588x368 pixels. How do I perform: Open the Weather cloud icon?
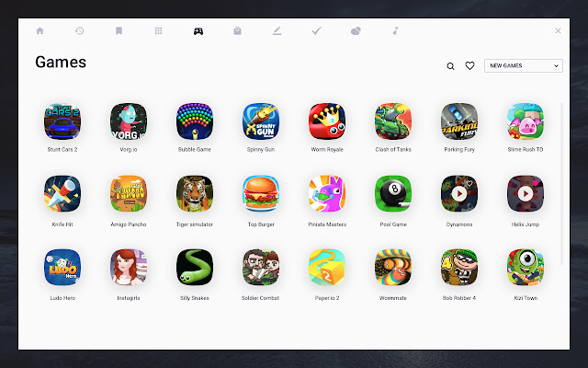pos(356,30)
